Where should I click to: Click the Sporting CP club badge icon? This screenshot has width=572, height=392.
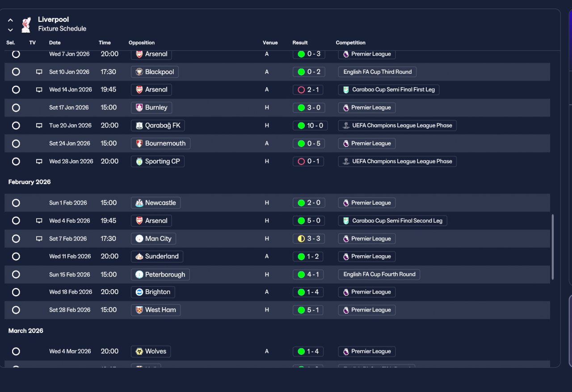[139, 161]
